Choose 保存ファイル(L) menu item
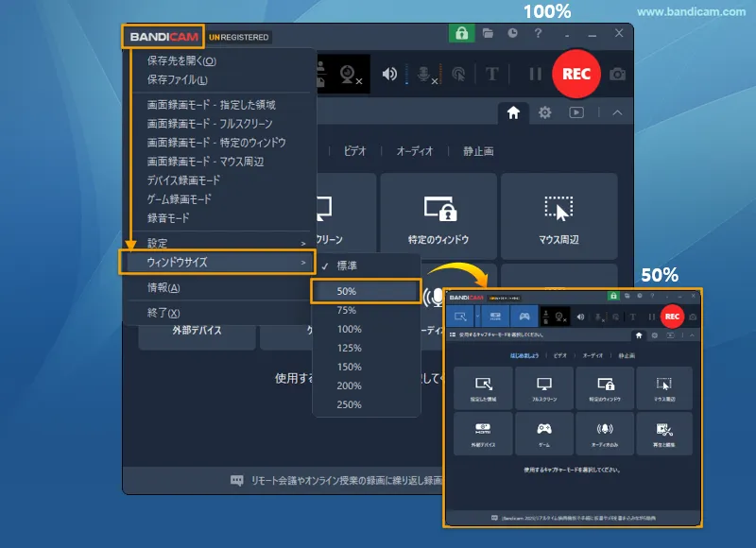The height and width of the screenshot is (548, 756). [x=178, y=79]
